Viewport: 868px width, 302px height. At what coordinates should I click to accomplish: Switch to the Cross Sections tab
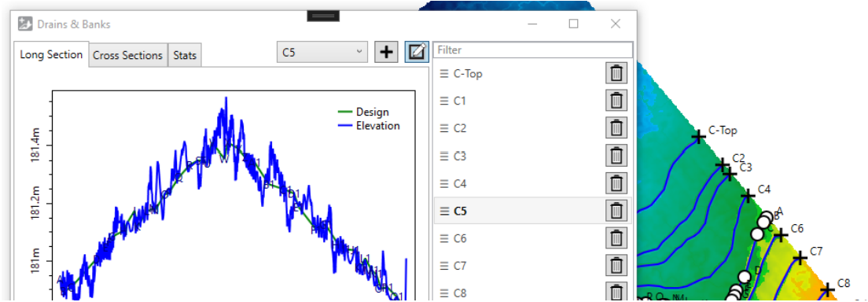tap(128, 55)
